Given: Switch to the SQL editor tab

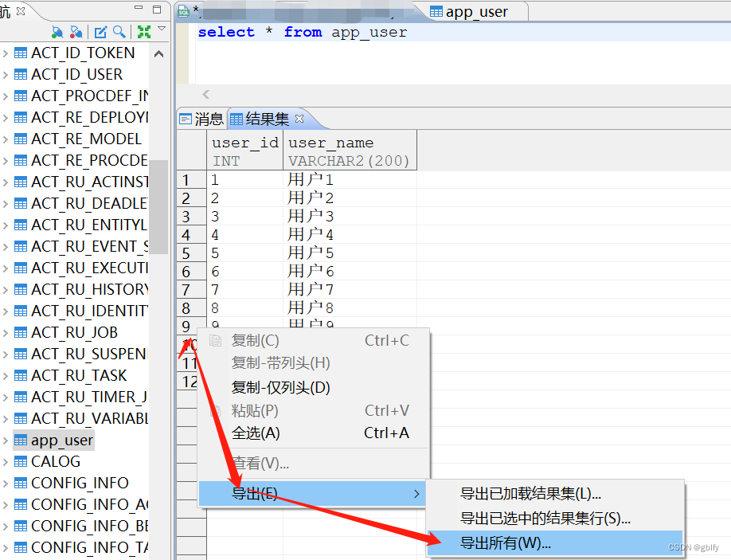Looking at the screenshot, I should click(x=299, y=11).
